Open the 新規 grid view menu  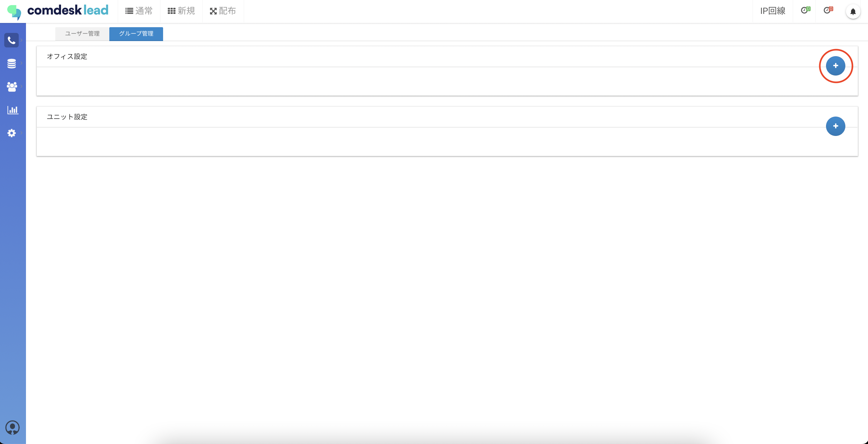pyautogui.click(x=181, y=11)
